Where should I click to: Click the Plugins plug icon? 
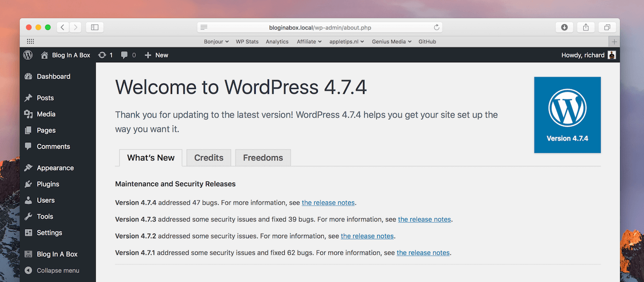tap(29, 184)
